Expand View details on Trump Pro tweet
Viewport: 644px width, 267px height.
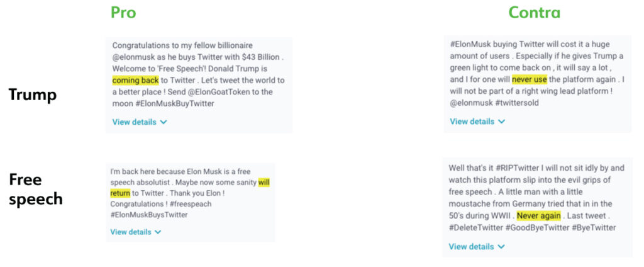point(139,122)
